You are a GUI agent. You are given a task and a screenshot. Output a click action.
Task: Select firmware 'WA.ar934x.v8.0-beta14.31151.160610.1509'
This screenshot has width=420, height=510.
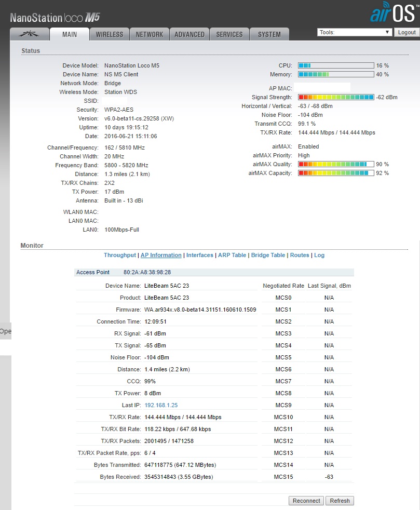coord(200,310)
